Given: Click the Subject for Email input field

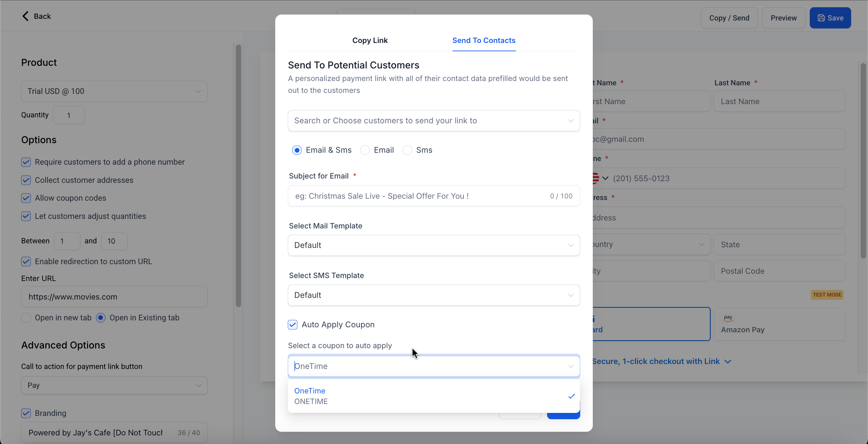Looking at the screenshot, I should pos(418,196).
